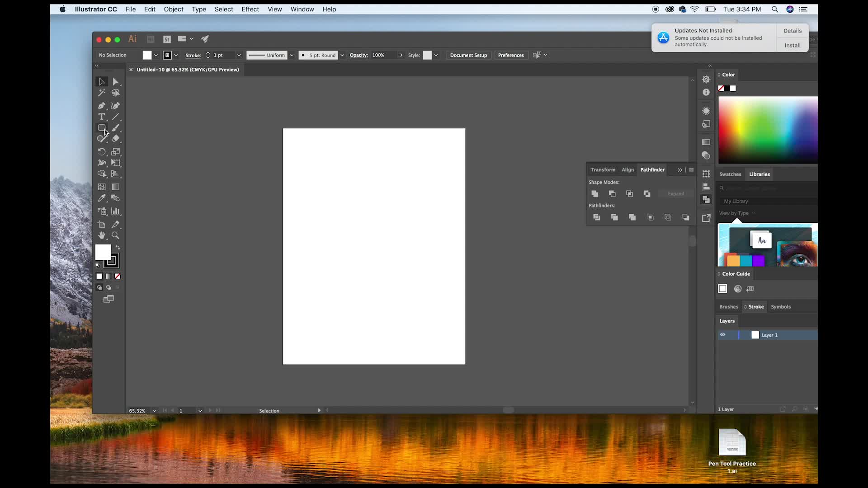868x488 pixels.
Task: Pick a color from the spectrum
Action: coord(768,130)
